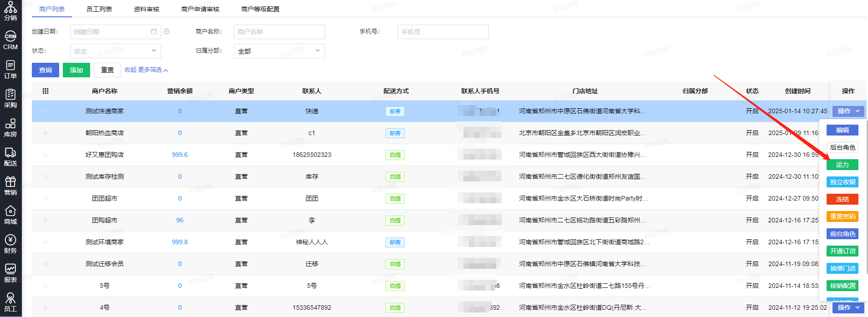Select the radio for 团购超市 row
This screenshot has width=868, height=317.
click(x=46, y=221)
